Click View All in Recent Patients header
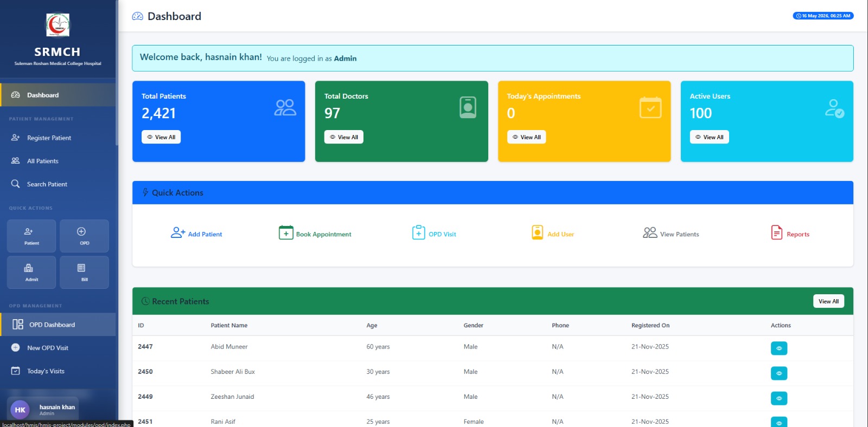Screen dimensions: 868x427 tap(828, 301)
